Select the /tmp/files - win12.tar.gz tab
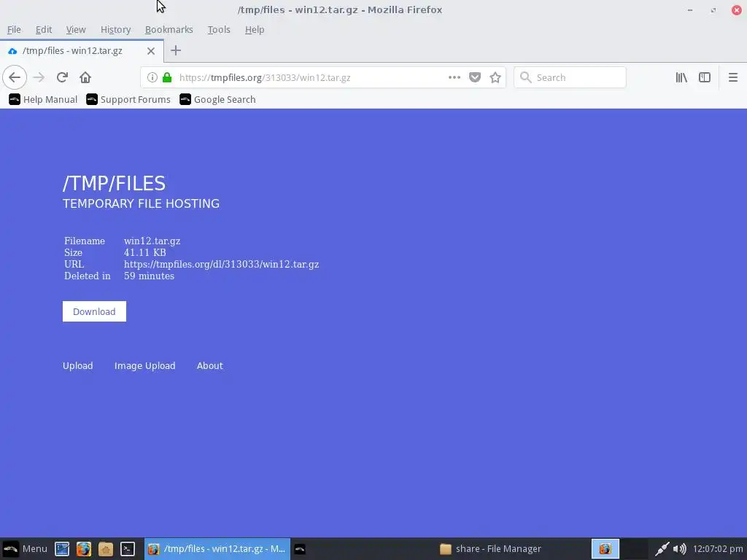The image size is (747, 560). [82, 50]
